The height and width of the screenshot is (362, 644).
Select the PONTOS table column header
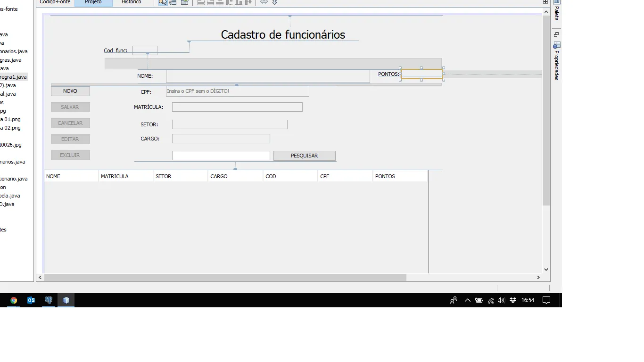pyautogui.click(x=400, y=176)
